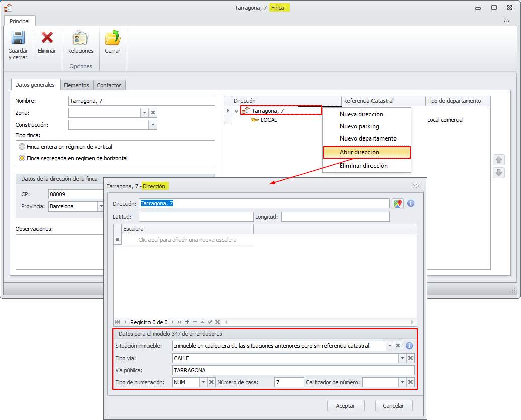This screenshot has height=420, width=521.
Task: Open the Construcción dropdown
Action: 153,125
